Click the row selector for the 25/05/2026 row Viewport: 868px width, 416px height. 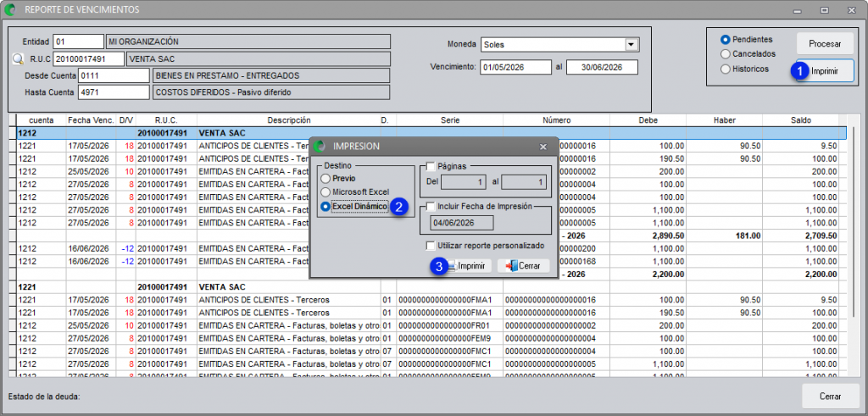tap(12, 172)
